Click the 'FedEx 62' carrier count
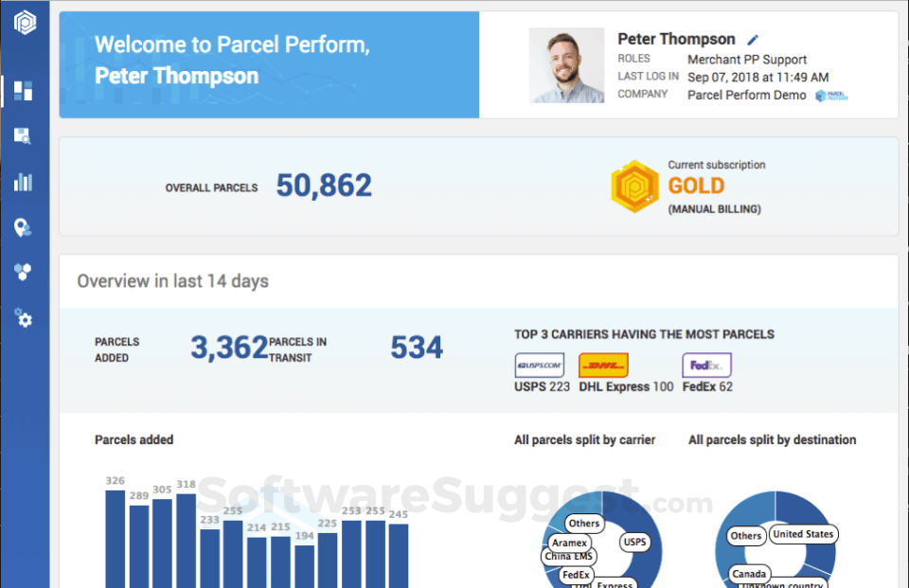909x588 pixels. coord(707,386)
